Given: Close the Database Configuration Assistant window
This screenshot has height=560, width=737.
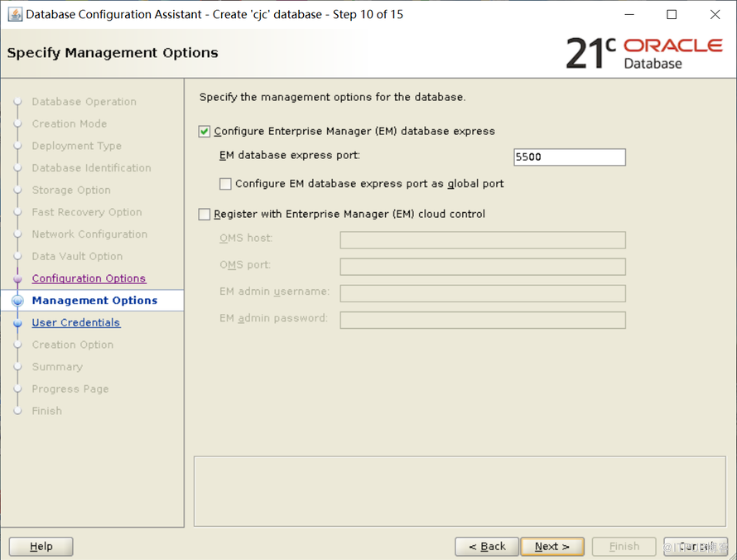Looking at the screenshot, I should tap(715, 15).
